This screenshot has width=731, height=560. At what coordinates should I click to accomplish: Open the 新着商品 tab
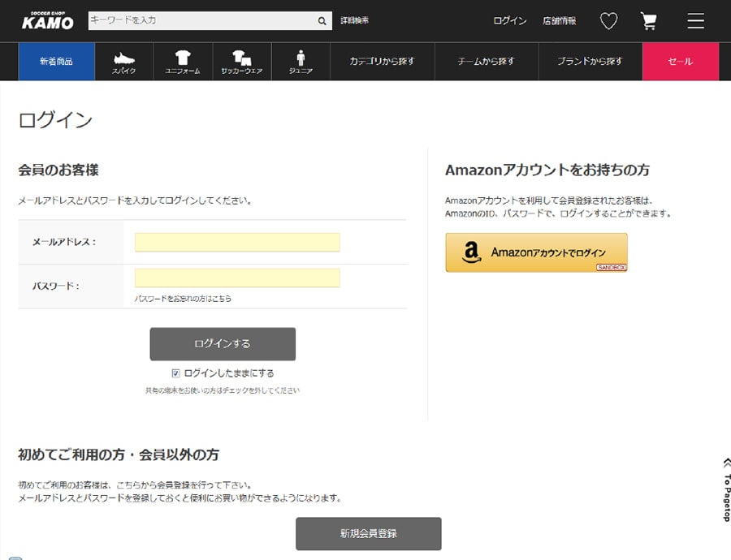56,62
